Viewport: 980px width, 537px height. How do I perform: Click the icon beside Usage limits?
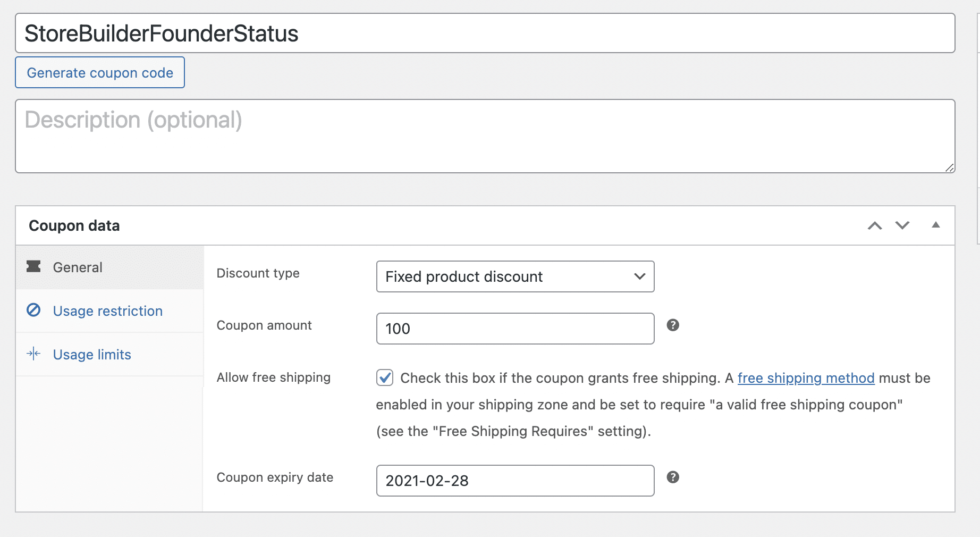(x=33, y=354)
